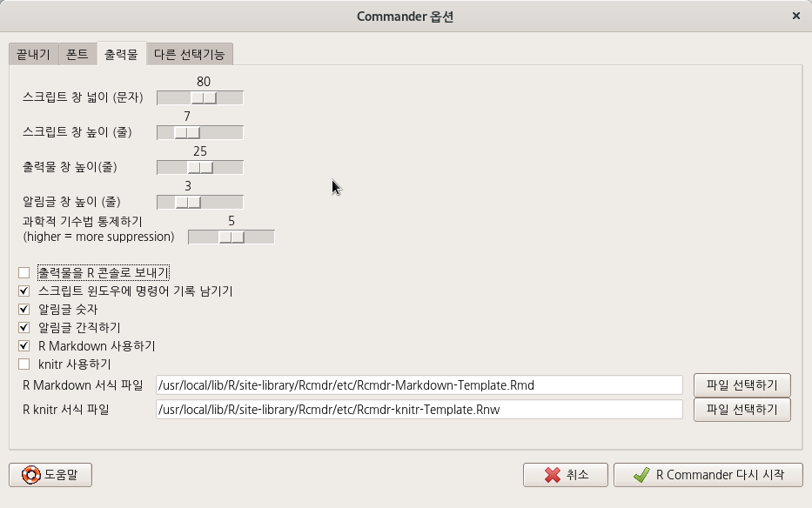Viewport: 812px width, 508px height.
Task: Click the slider value 80
Action: click(204, 82)
